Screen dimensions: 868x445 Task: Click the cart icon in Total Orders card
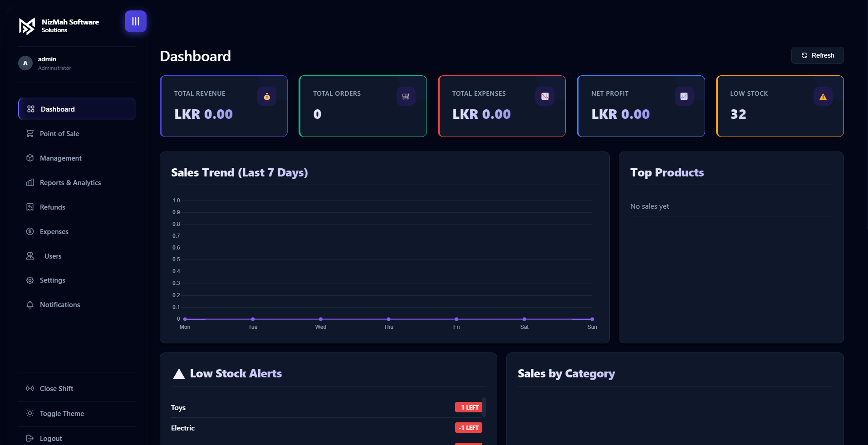[406, 96]
